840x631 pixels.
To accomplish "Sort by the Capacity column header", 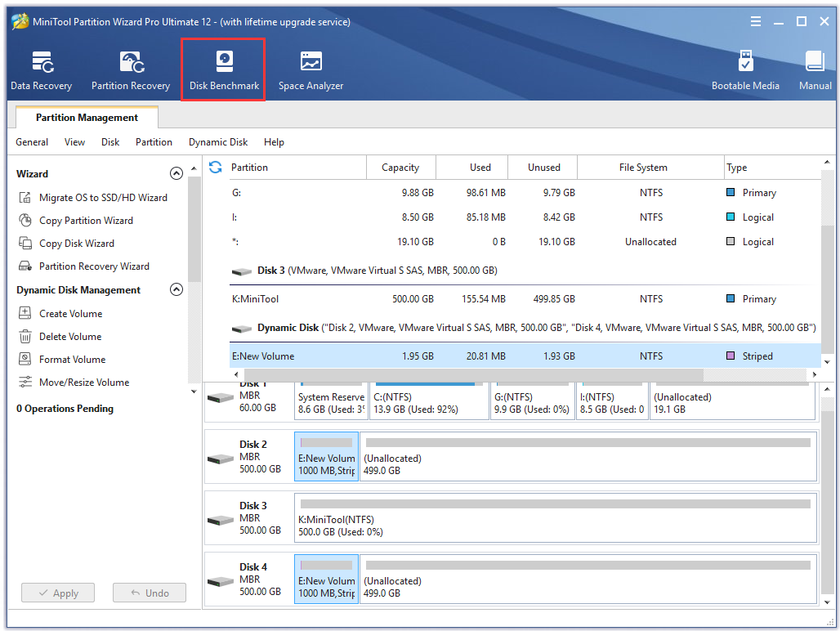I will (x=400, y=167).
